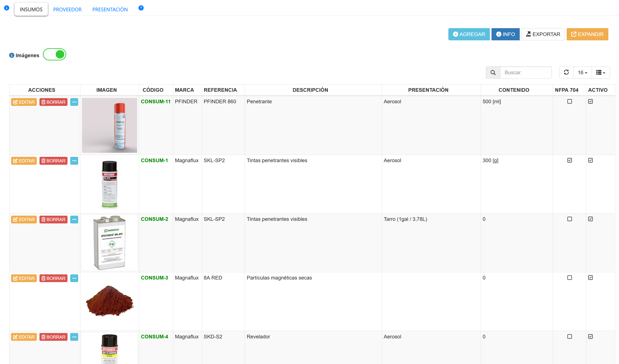
Task: Uncheck ACTIVO checkbox for CONSUM-1
Action: tap(590, 160)
